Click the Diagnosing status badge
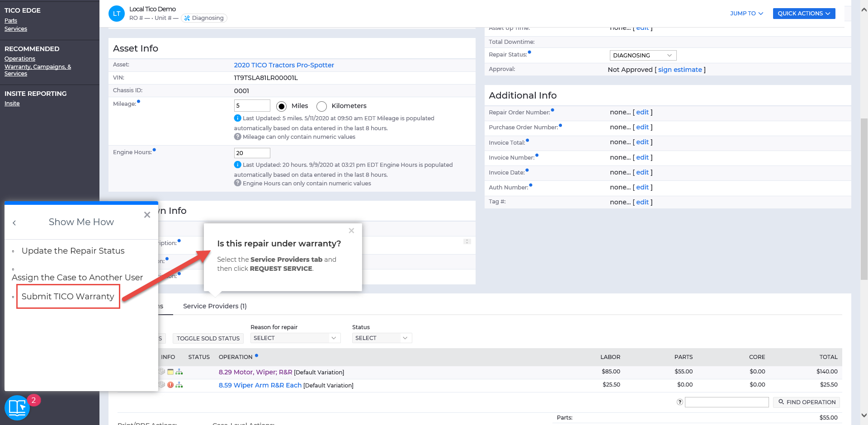The height and width of the screenshot is (425, 868). pos(204,18)
